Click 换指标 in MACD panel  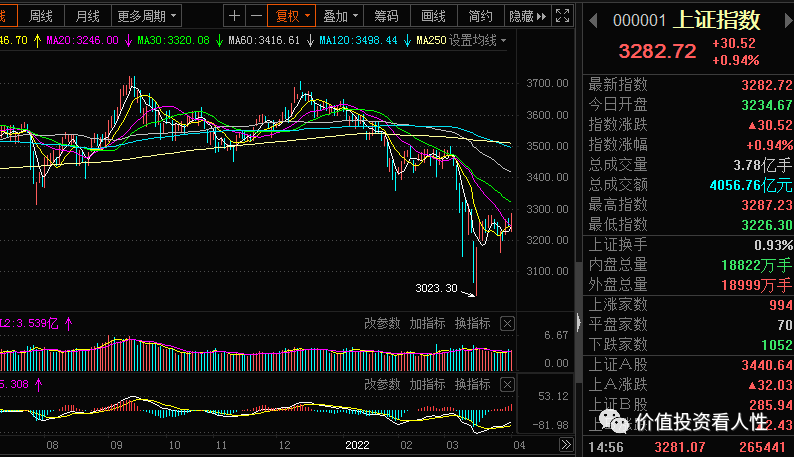(472, 385)
